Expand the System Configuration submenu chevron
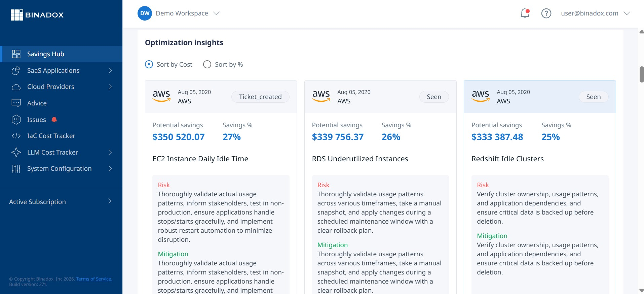Viewport: 644px width, 294px height. [110, 168]
